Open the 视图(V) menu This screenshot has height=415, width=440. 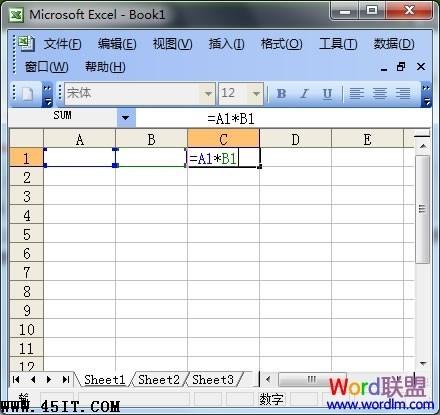172,44
